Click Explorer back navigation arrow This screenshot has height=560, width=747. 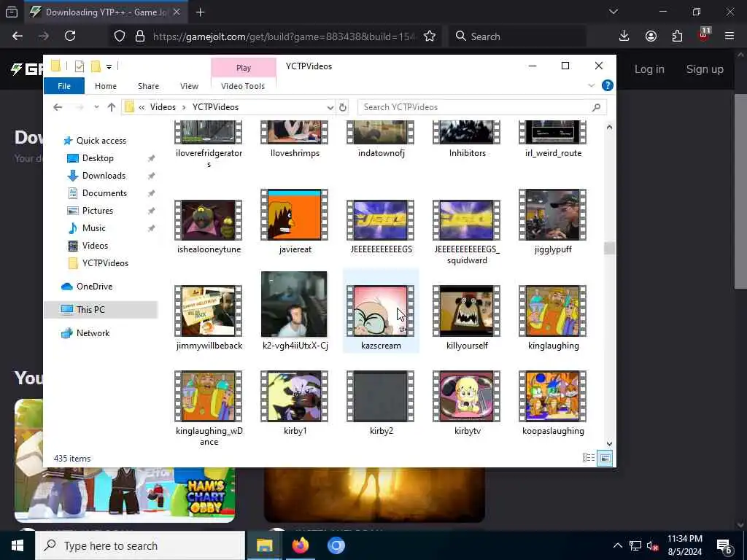[x=58, y=107]
